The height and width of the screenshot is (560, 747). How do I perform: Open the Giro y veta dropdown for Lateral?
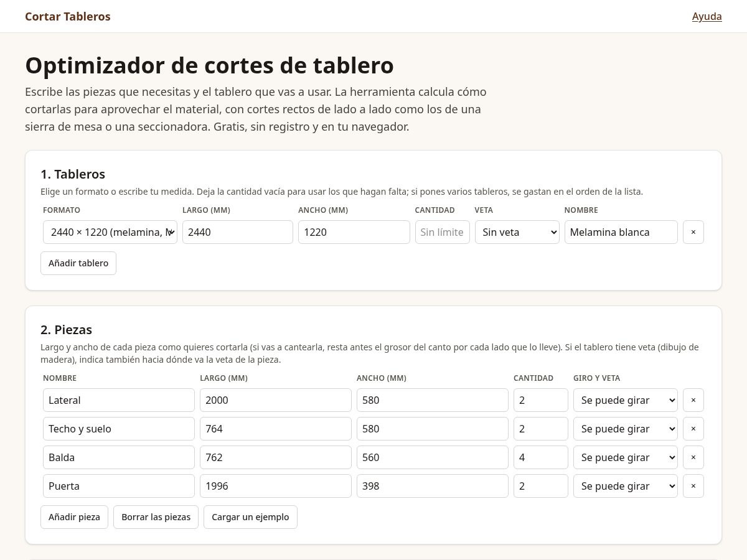tap(626, 400)
